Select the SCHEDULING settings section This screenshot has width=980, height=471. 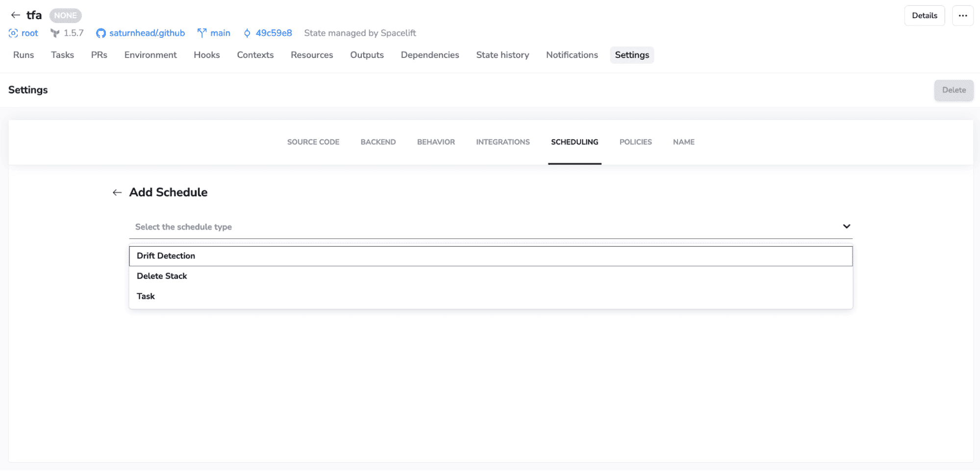coord(575,142)
